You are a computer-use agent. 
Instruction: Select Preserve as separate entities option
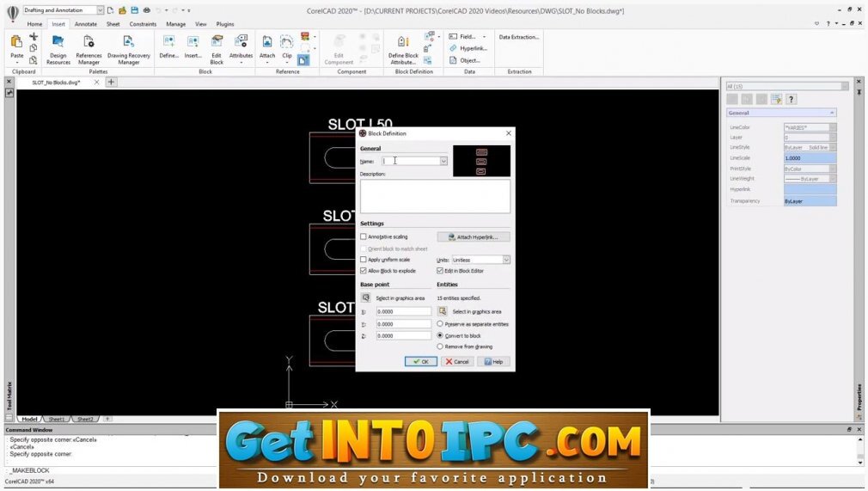coord(440,323)
